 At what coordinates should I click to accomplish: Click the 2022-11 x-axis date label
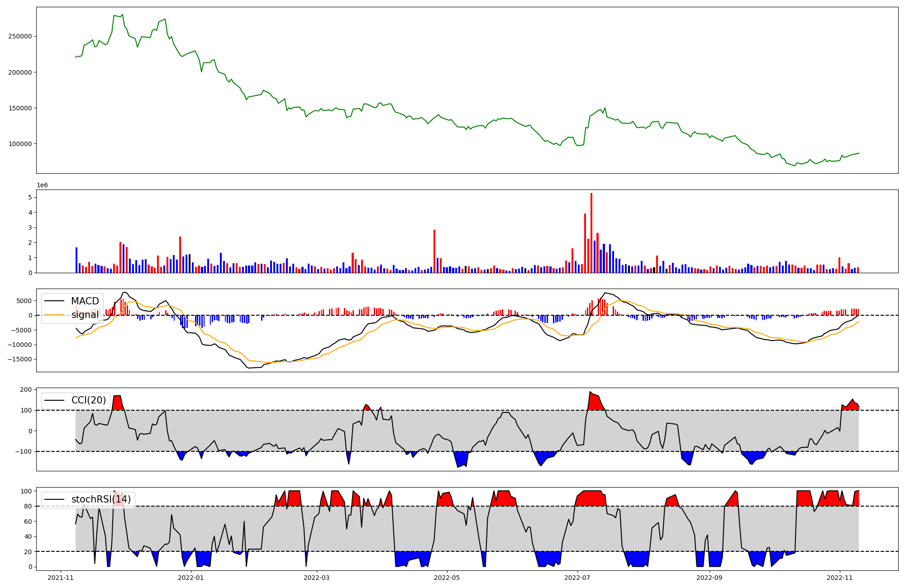pos(840,578)
